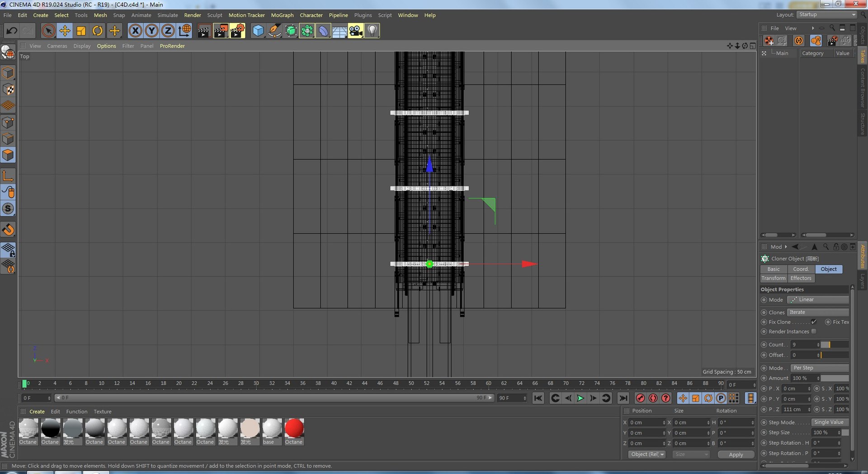The height and width of the screenshot is (474, 868).
Task: Click the green MoGraph Cloner array icon
Action: (307, 31)
